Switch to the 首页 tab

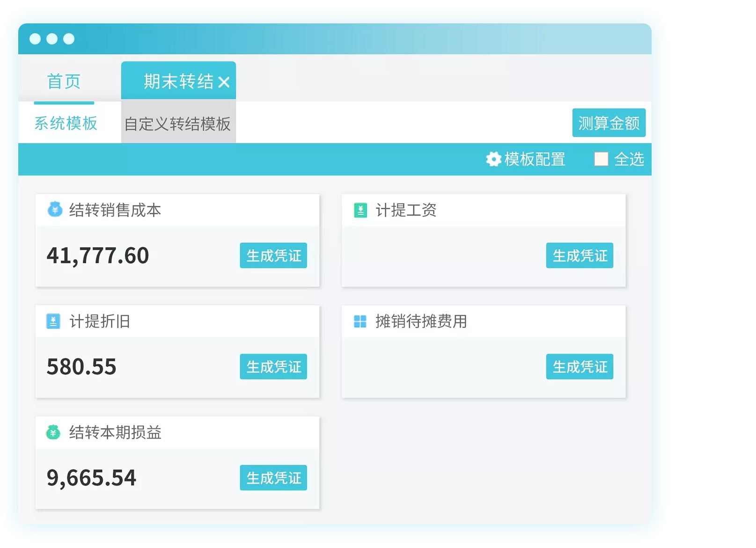tap(64, 81)
